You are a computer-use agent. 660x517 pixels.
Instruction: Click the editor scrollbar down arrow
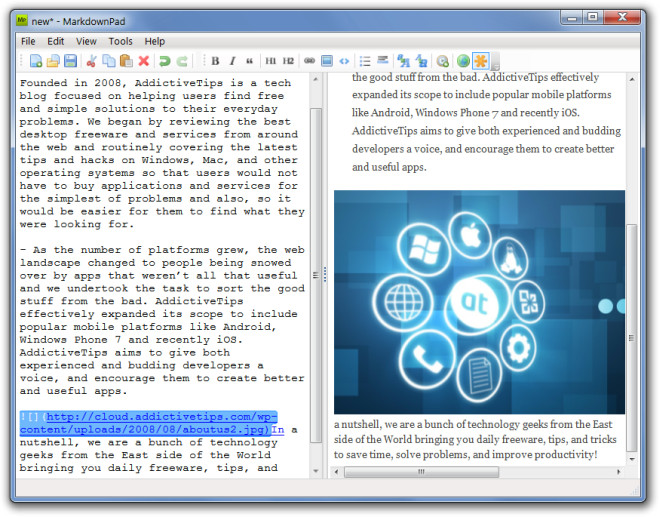pos(316,471)
